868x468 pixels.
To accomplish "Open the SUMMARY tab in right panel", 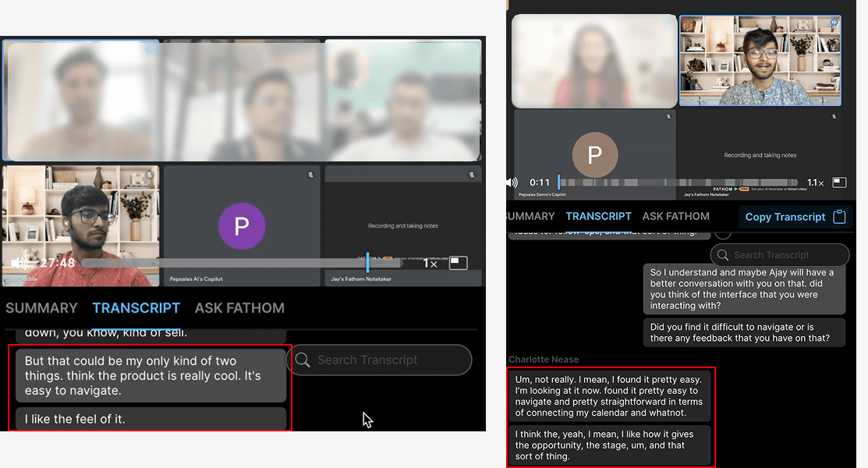I will (x=530, y=216).
